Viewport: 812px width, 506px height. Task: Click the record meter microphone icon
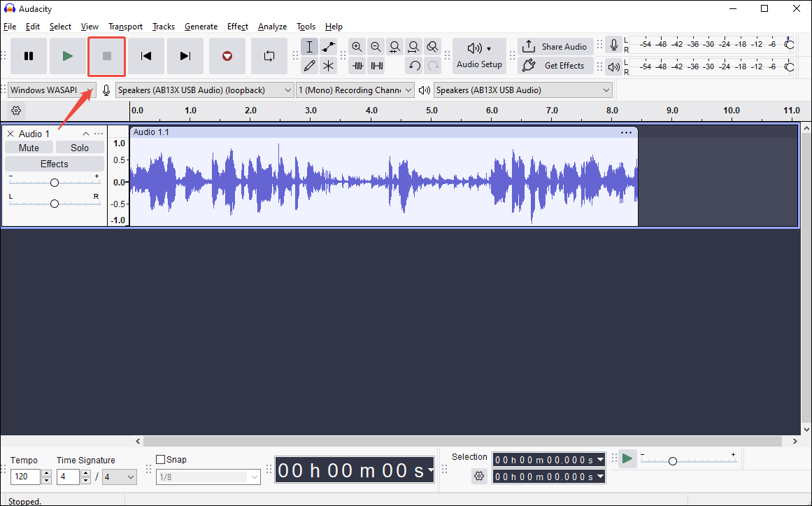pos(613,45)
